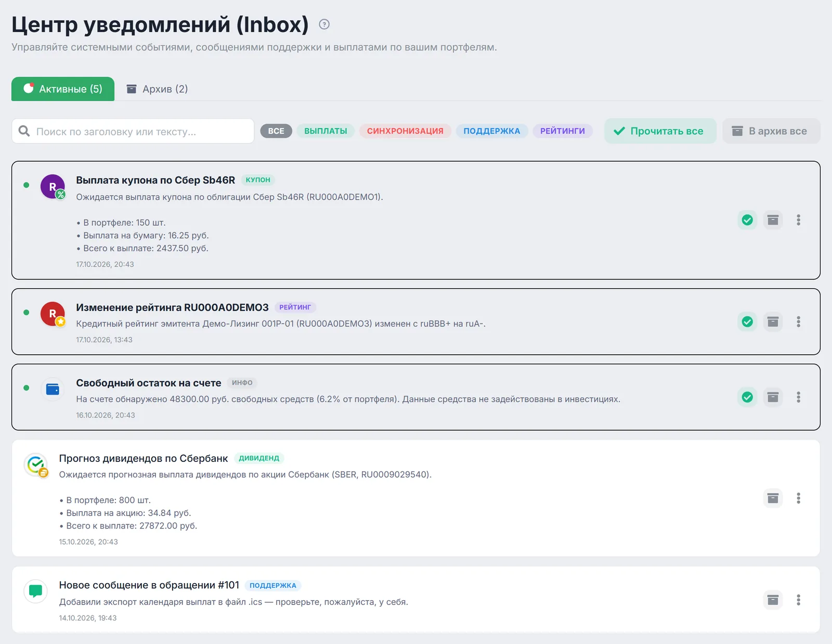832x644 pixels.
Task: Open 'Выплата купона по Сбер Sb46R' title
Action: click(x=155, y=180)
